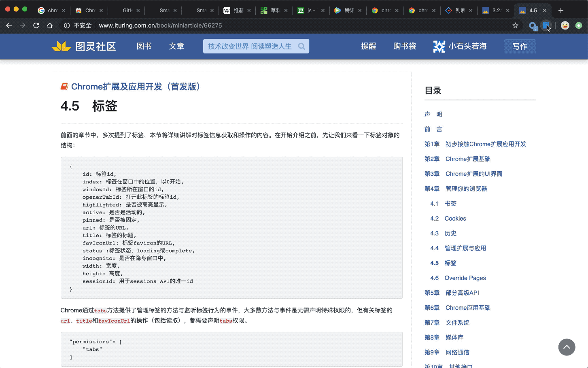Screen dimensions: 588x368
Task: Open section 4.6 Override Pages
Action: (x=458, y=278)
